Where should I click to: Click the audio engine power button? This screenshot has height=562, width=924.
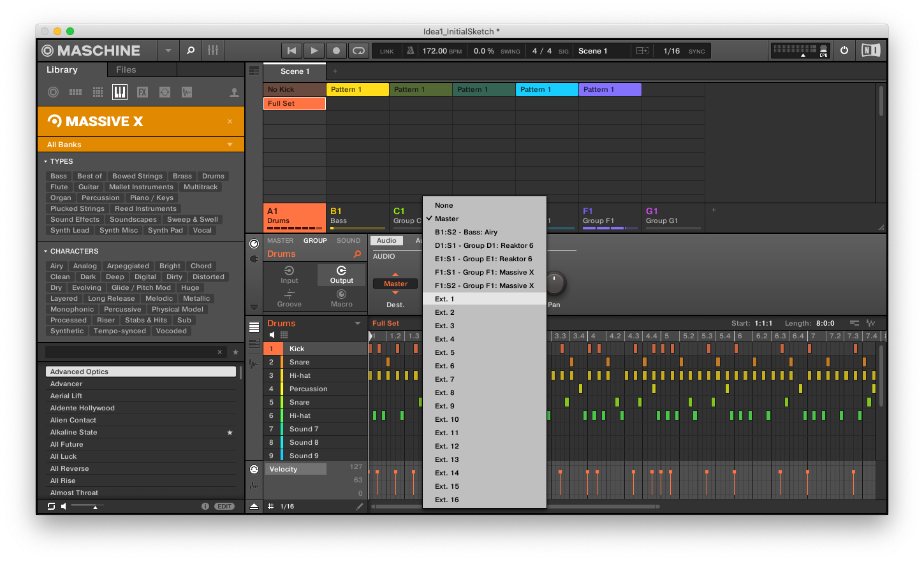tap(844, 50)
